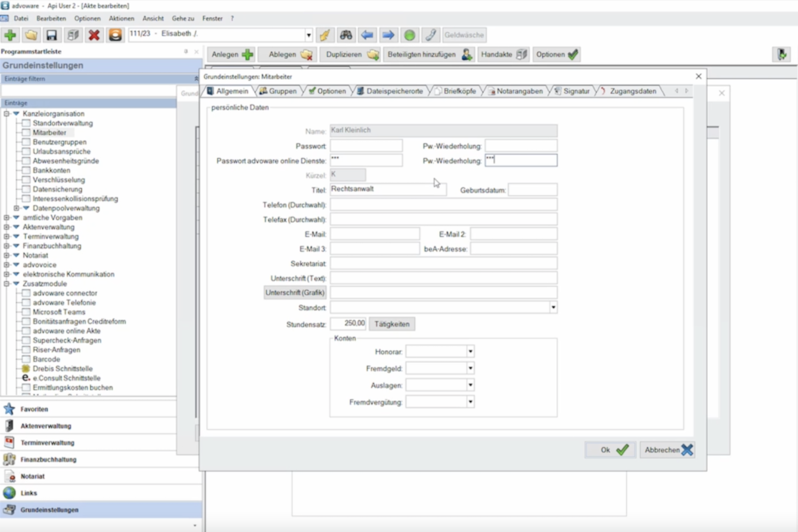Click the Telefon (Durchwahl) input field
Screen dimensions: 798x532
pos(444,205)
